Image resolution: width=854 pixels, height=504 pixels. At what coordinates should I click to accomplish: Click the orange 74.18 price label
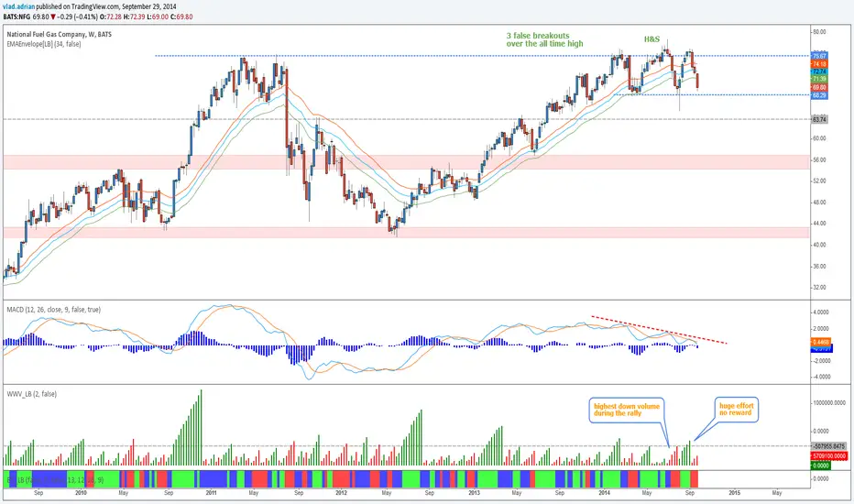pyautogui.click(x=819, y=64)
